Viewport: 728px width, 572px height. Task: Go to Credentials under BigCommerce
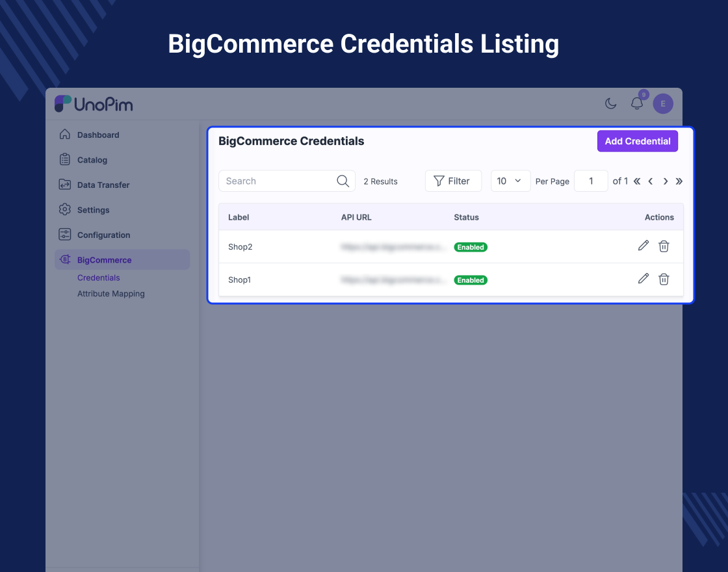[x=99, y=278]
